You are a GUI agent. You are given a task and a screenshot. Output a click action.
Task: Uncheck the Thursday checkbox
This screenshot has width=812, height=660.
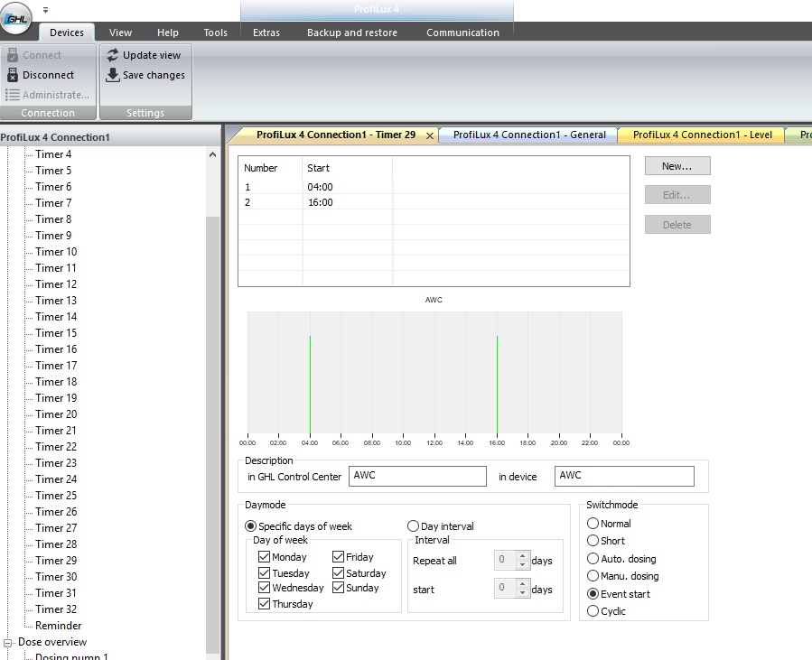tap(264, 604)
